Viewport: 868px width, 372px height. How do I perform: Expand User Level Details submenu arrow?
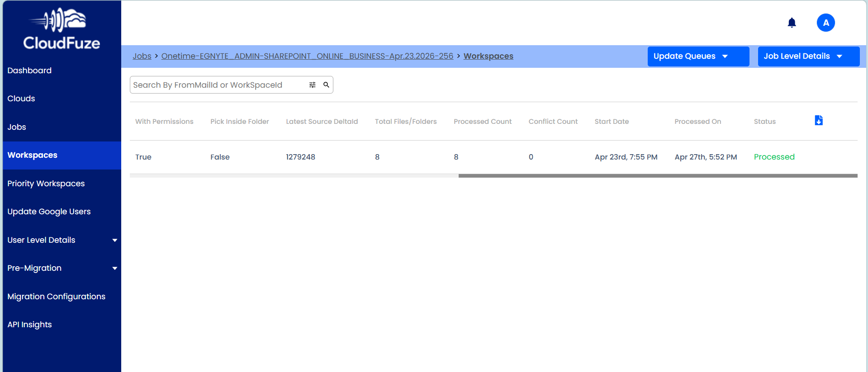pyautogui.click(x=115, y=240)
